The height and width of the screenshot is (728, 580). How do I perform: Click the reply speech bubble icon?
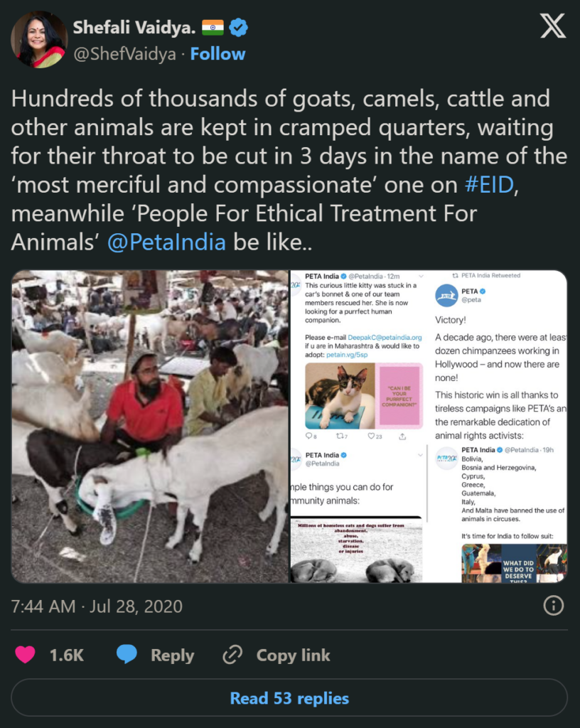point(127,655)
